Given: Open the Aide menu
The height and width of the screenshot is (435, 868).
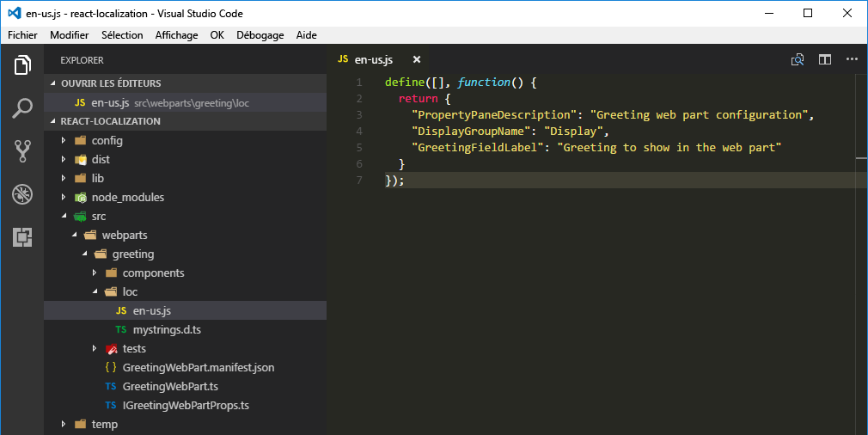Looking at the screenshot, I should pyautogui.click(x=306, y=35).
